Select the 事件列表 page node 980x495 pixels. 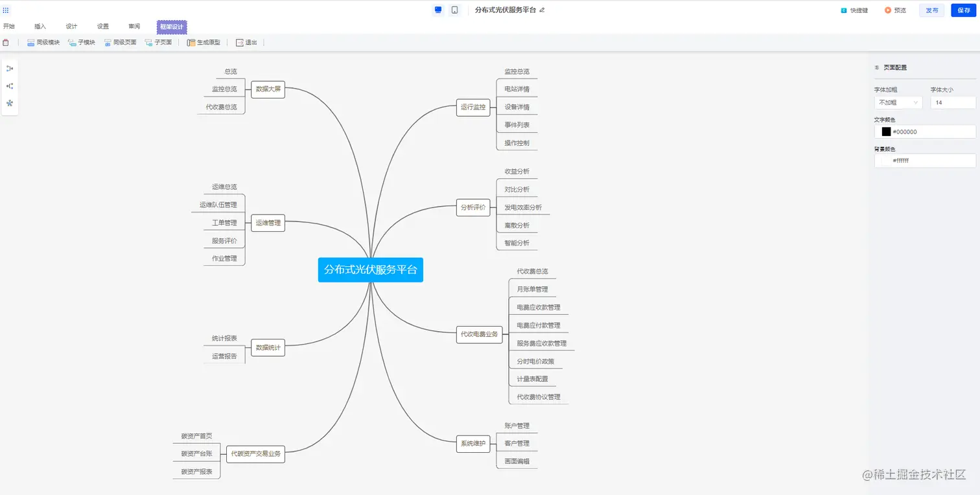[x=517, y=125]
